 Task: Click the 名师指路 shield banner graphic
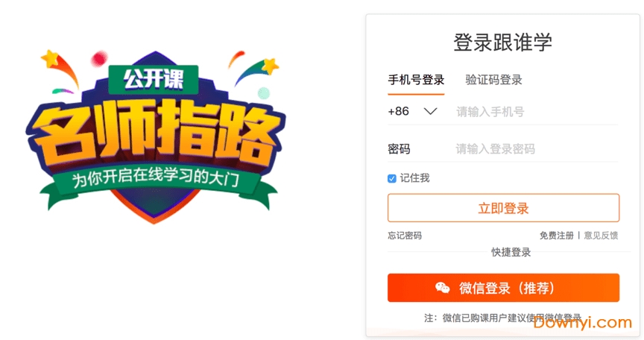155,136
